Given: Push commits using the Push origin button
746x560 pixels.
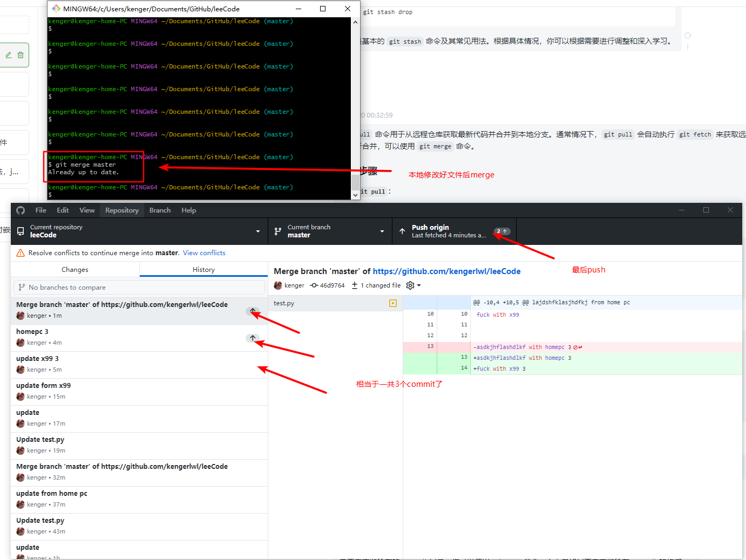Looking at the screenshot, I should 453,231.
